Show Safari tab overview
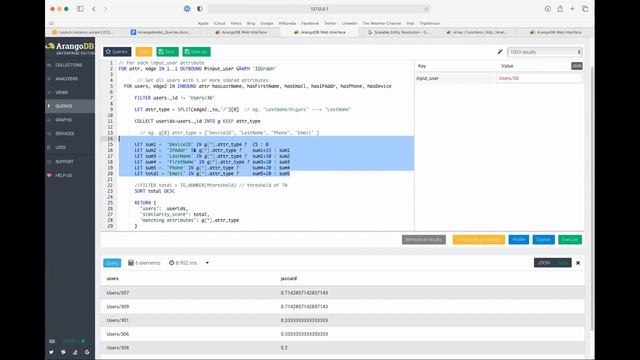Screen dimensions: 640x360 tap(585, 9)
